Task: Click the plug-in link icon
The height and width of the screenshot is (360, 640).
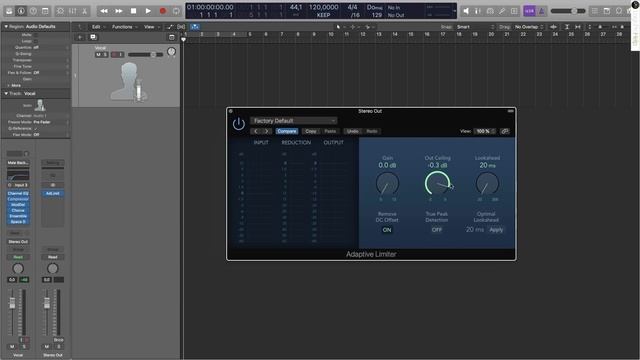Action: pyautogui.click(x=505, y=131)
